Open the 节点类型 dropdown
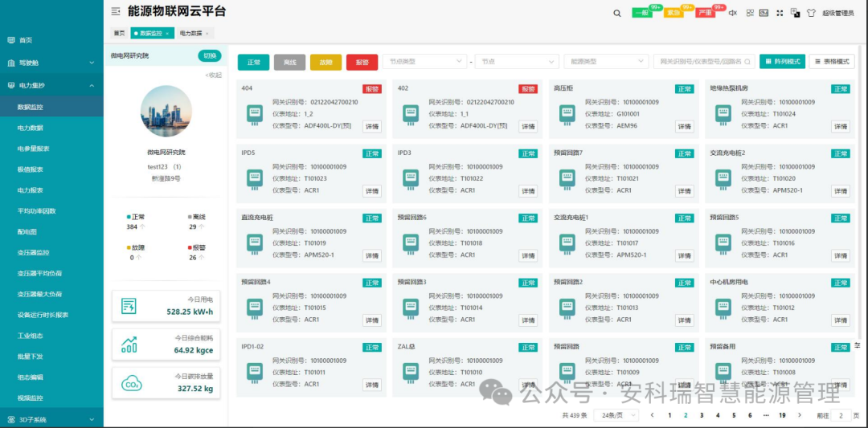868x428 pixels. tap(424, 62)
